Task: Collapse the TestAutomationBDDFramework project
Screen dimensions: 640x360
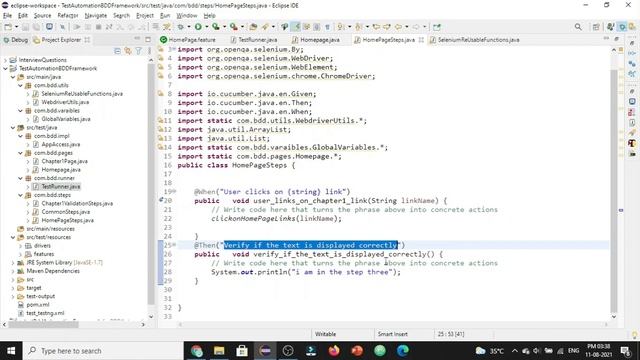Action: pyautogui.click(x=5, y=69)
